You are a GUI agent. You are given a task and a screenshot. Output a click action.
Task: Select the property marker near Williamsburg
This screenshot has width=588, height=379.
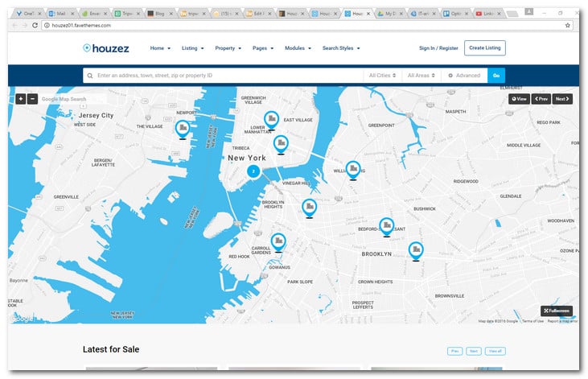[353, 169]
